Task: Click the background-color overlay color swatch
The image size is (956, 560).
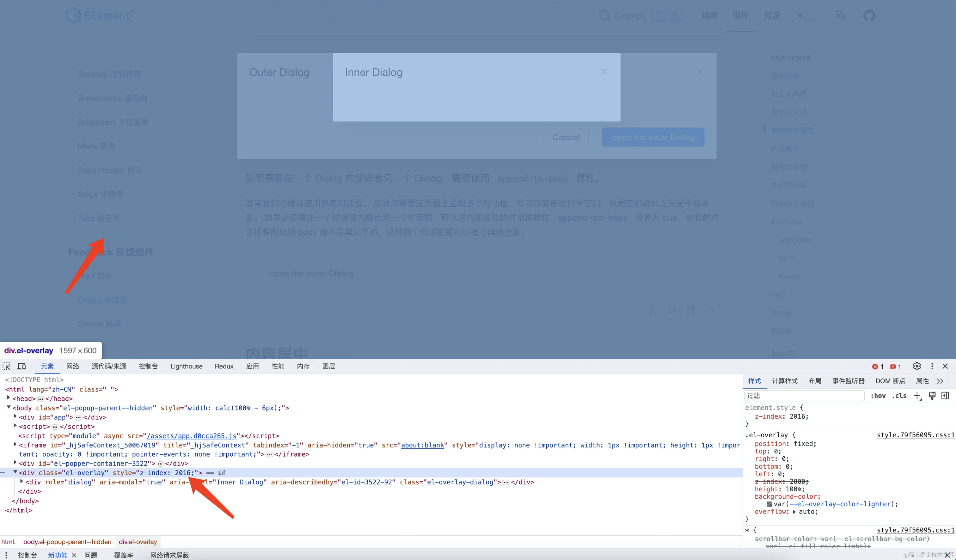Action: [x=769, y=504]
